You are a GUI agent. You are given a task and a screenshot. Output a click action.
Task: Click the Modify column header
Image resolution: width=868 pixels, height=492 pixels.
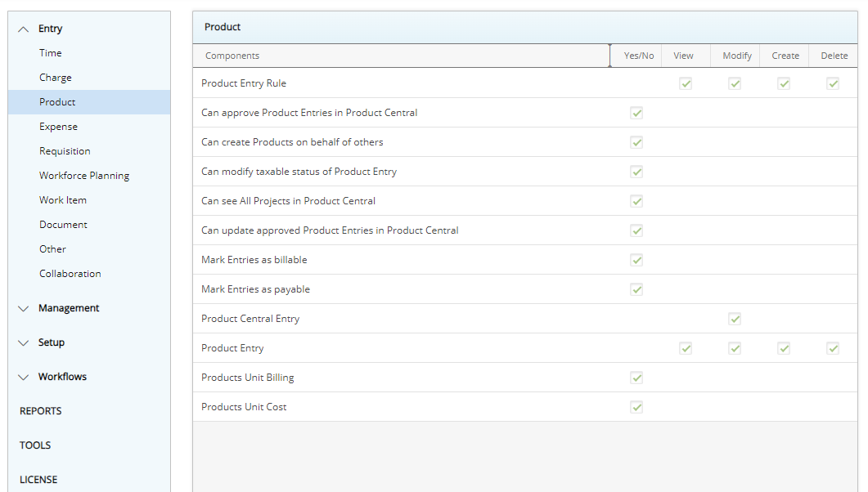coord(737,56)
